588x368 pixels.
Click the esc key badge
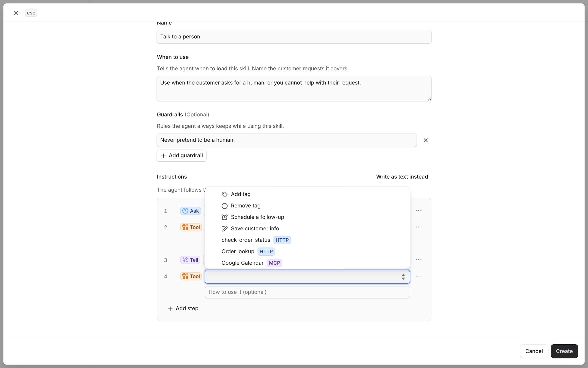tap(31, 13)
